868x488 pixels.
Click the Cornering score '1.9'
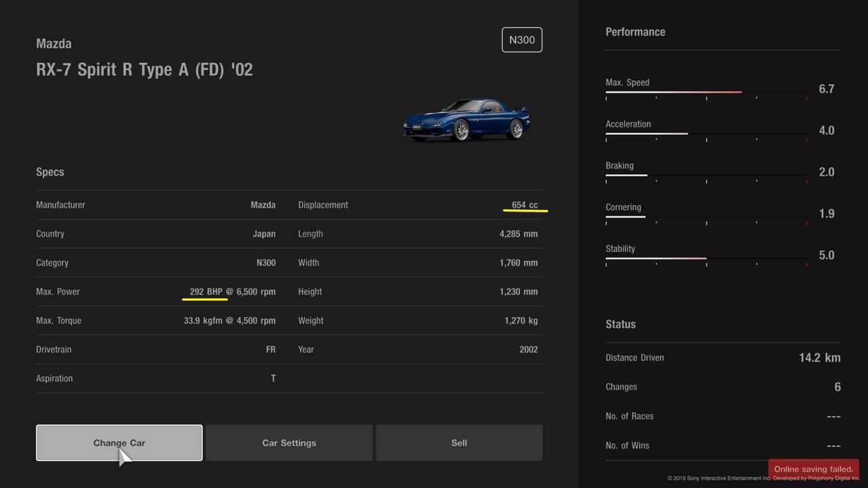coord(827,213)
